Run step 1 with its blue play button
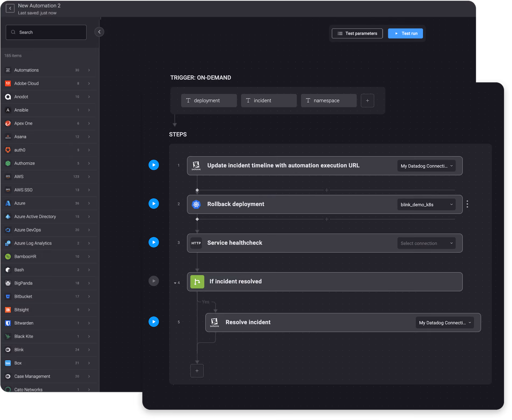 [154, 165]
